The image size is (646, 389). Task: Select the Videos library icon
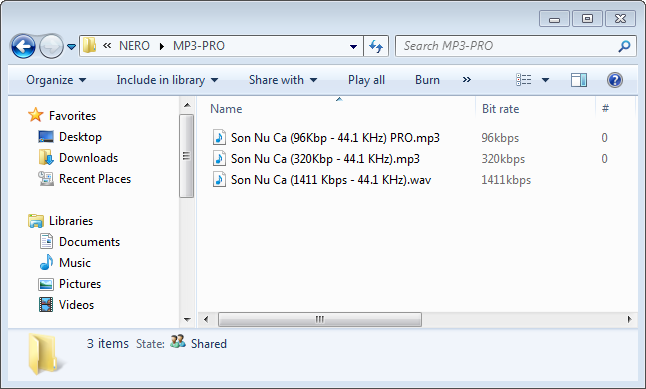(x=46, y=305)
